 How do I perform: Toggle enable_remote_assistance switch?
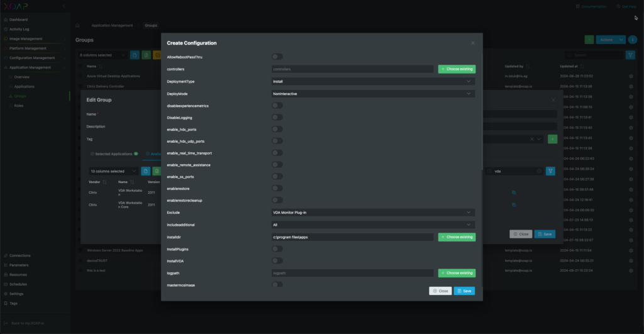(277, 165)
